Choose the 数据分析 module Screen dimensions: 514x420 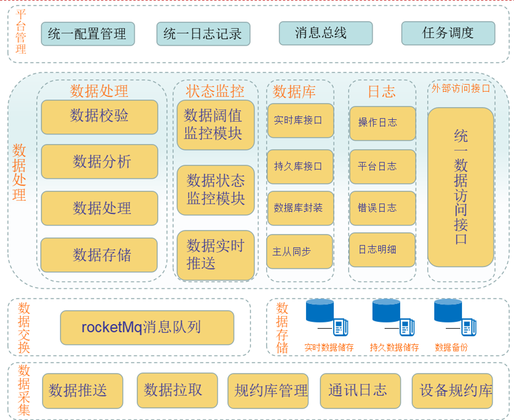[99, 162]
